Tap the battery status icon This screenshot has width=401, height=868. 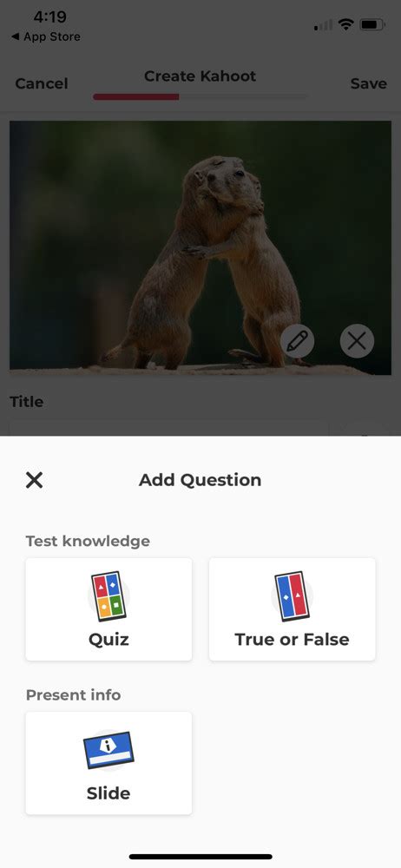[372, 24]
